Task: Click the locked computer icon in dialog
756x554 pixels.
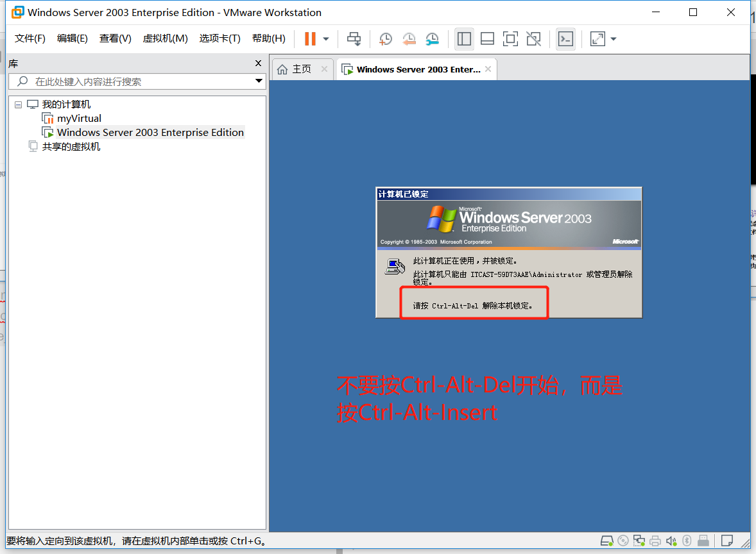Action: pyautogui.click(x=395, y=266)
